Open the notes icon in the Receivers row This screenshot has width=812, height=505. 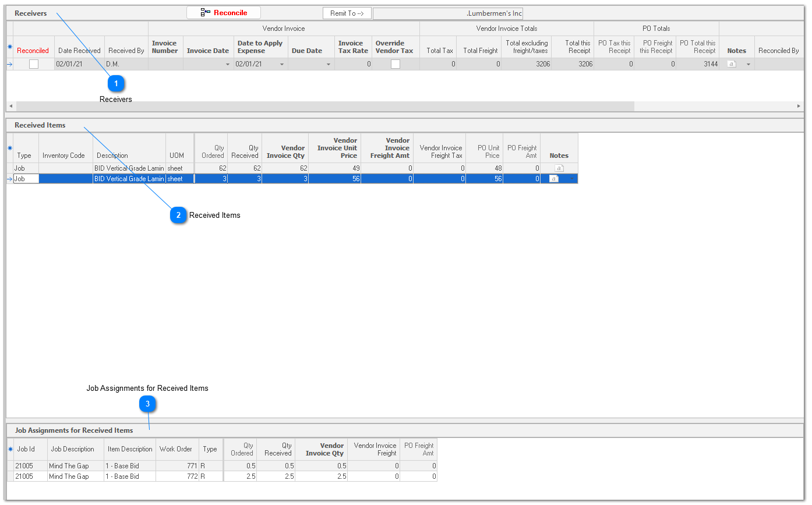(732, 64)
